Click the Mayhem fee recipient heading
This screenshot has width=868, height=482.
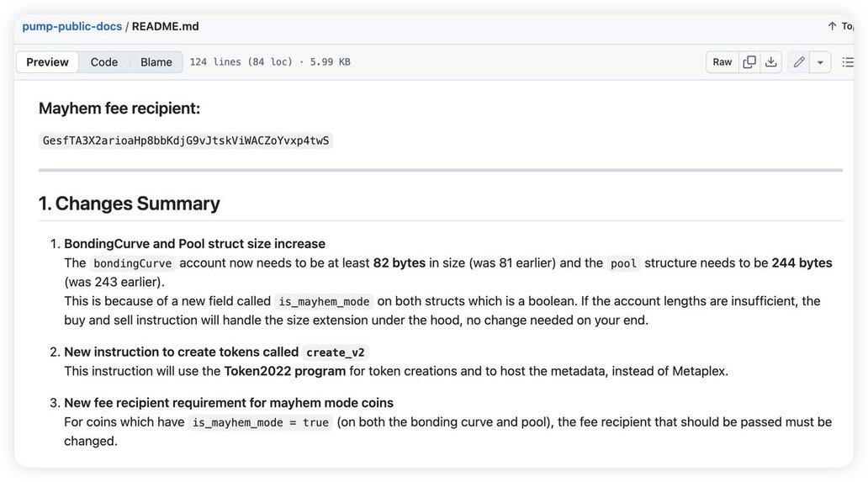(x=119, y=108)
